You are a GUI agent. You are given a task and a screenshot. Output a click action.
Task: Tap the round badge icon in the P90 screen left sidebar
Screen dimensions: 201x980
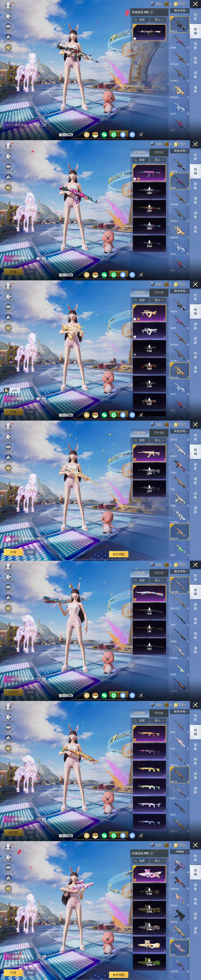[8, 888]
